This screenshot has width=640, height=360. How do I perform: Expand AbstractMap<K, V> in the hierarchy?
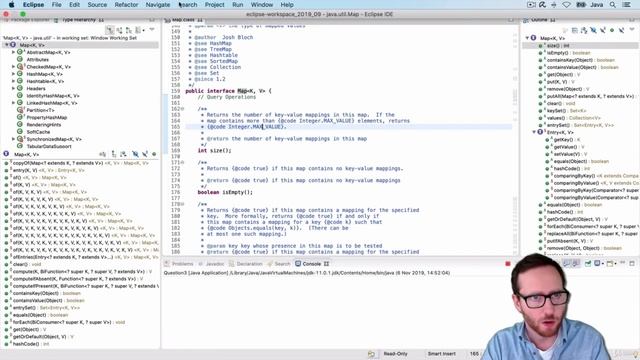pos(13,52)
